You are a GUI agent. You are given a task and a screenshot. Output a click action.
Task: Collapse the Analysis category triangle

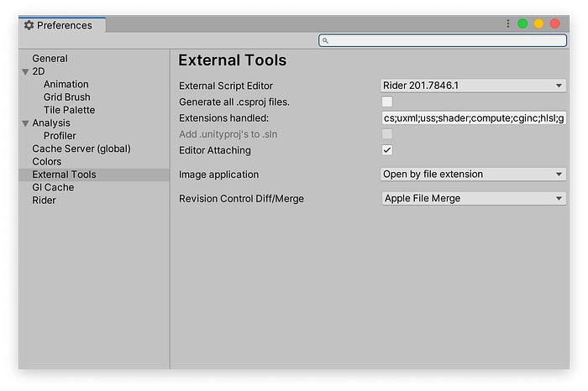(x=25, y=123)
